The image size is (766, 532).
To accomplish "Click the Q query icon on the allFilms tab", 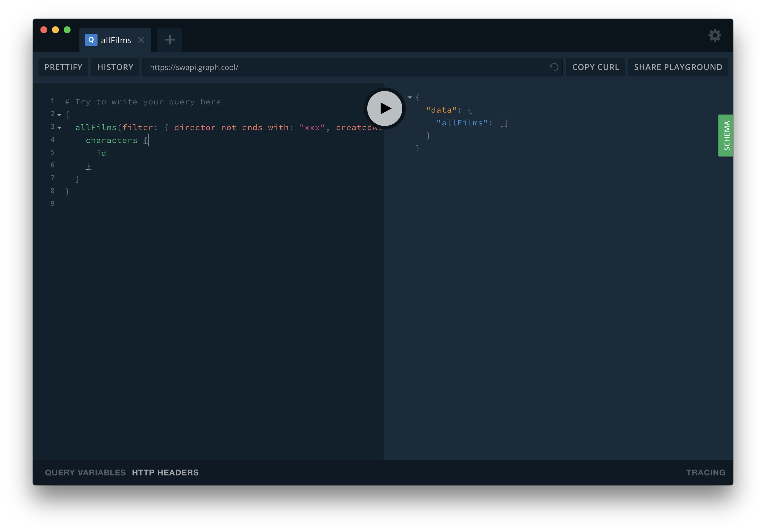I will tap(91, 40).
